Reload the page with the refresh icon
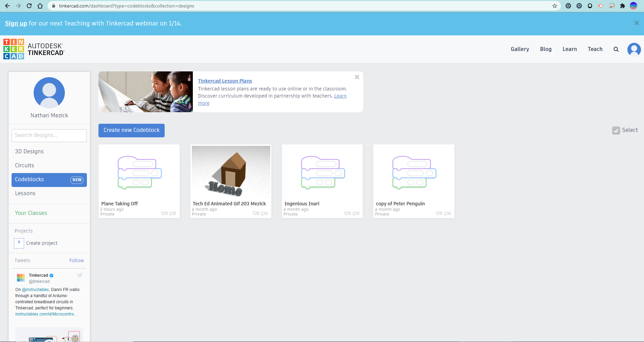644x342 pixels. [29, 6]
